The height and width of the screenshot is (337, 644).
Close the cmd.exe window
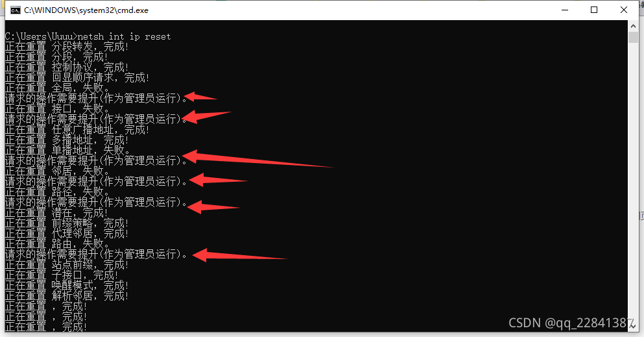point(623,10)
